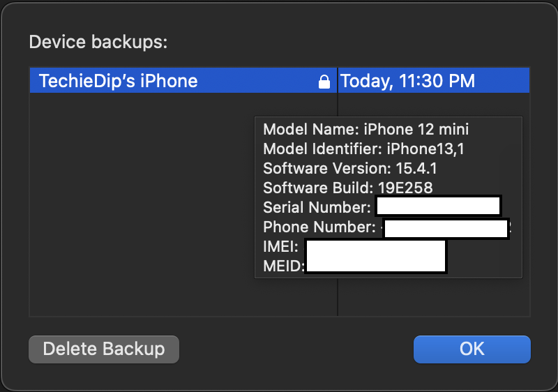The image size is (558, 392).
Task: Click the lock icon on the backup row
Action: (324, 82)
